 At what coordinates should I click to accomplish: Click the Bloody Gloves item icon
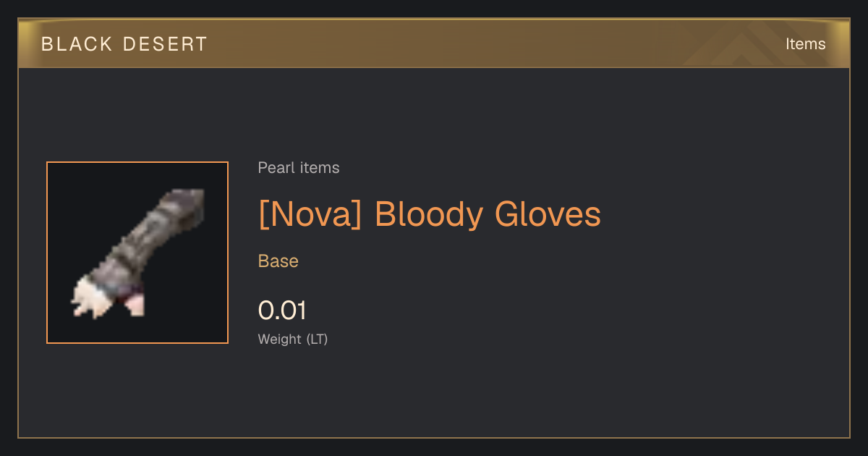click(137, 253)
